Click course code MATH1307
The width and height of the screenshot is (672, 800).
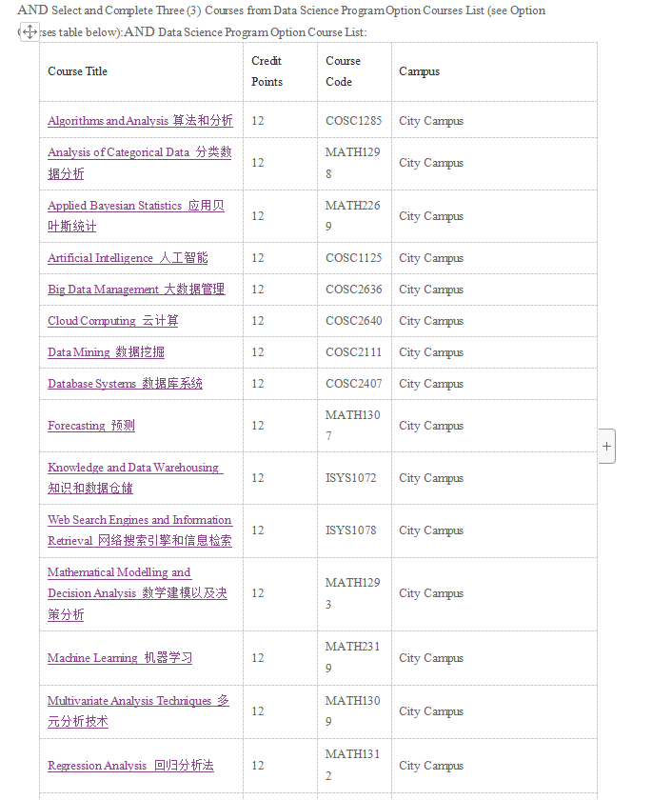tap(353, 426)
